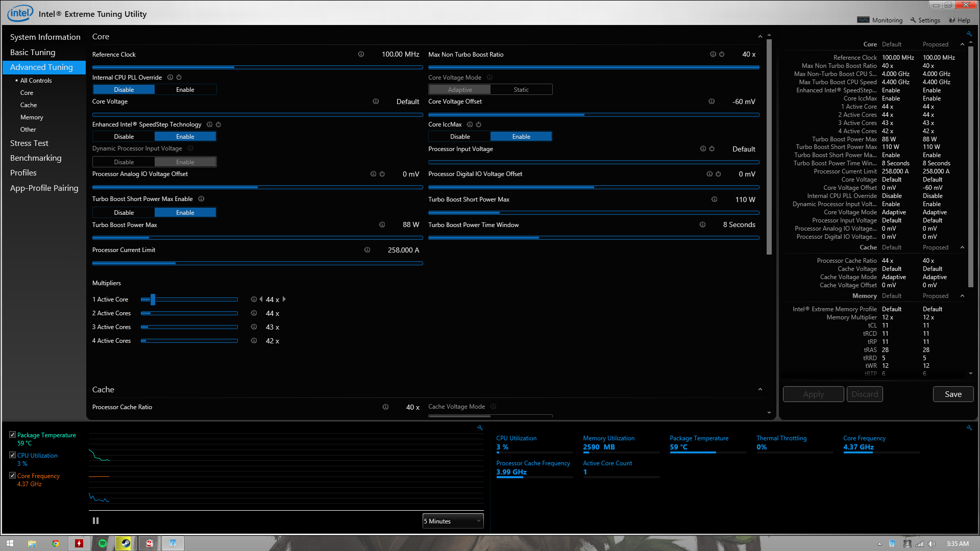Image resolution: width=980 pixels, height=551 pixels.
Task: Click the info icon for Enhanced Intel SpeedStep Technology
Action: 210,124
